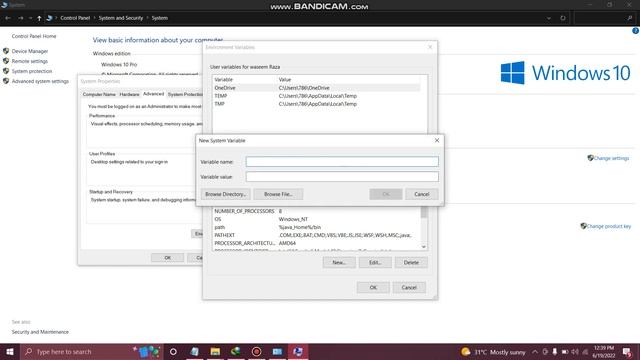Open recent locations dropdown beside forward arrow
Screen dimensions: 640x360
pyautogui.click(x=30, y=18)
